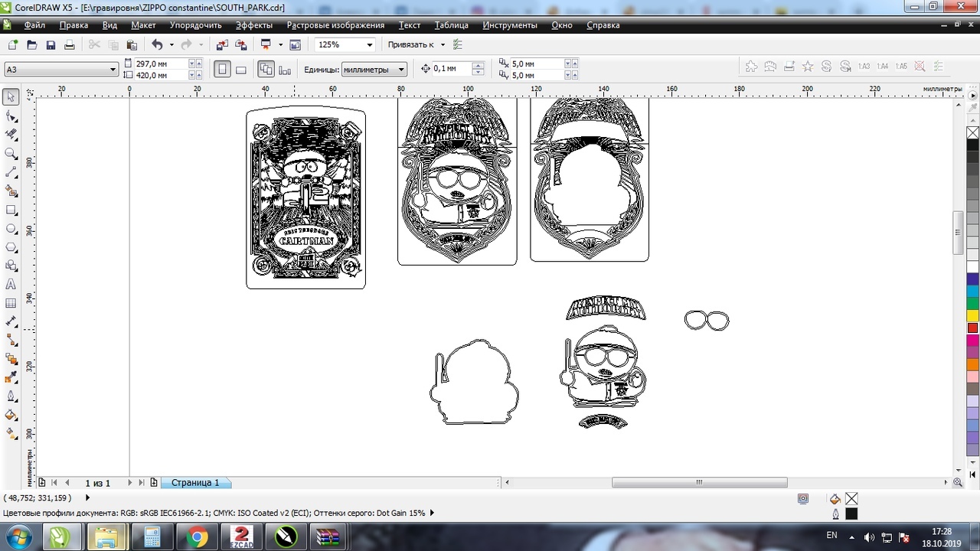
Task: Open the Макет menu
Action: pyautogui.click(x=143, y=25)
